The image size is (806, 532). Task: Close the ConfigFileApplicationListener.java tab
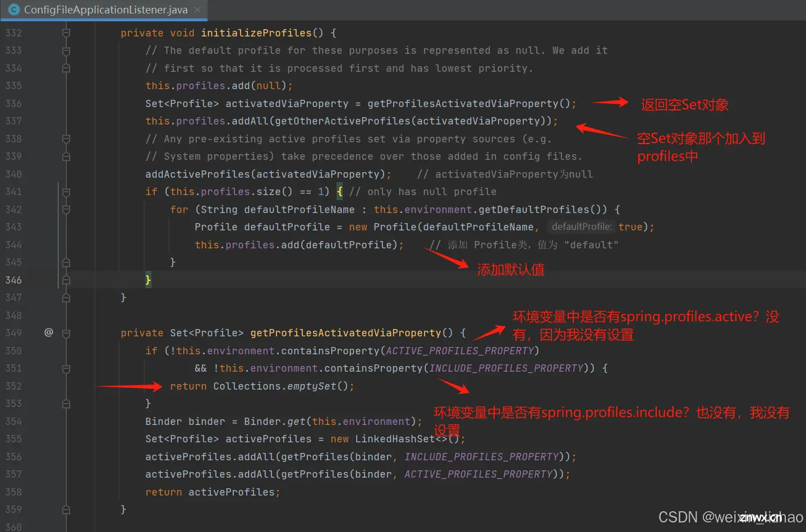coord(197,10)
